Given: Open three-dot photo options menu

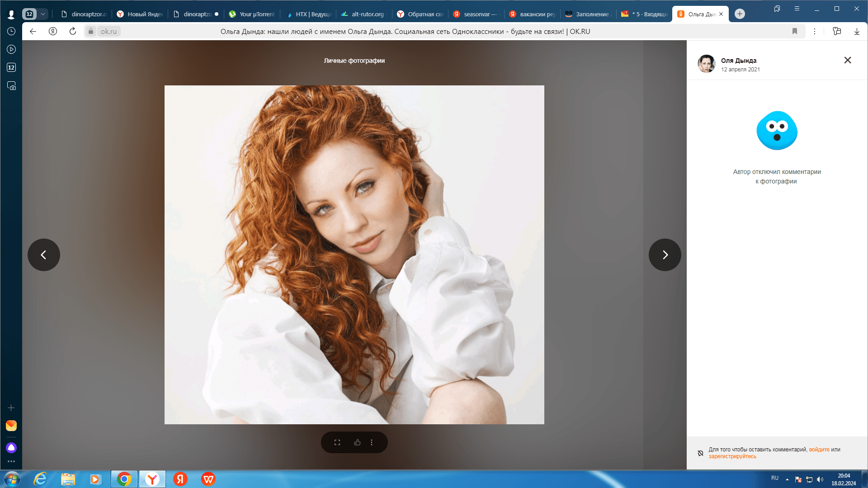Looking at the screenshot, I should [x=372, y=442].
